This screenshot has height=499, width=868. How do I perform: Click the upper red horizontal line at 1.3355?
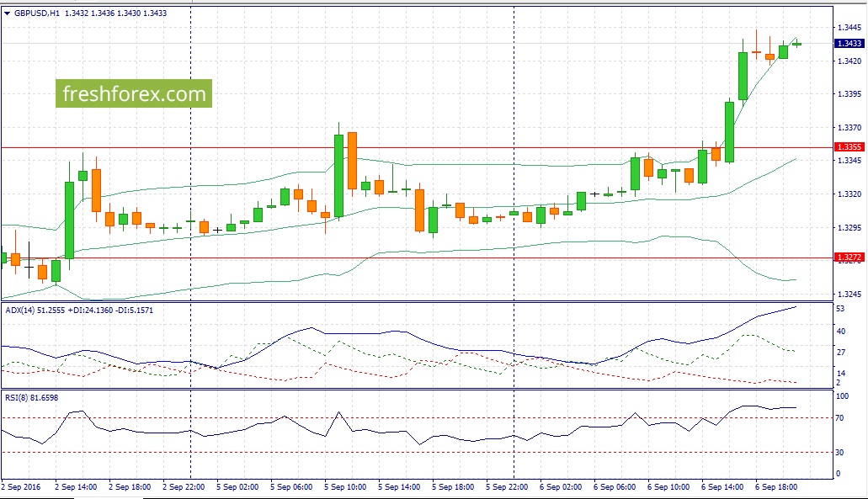(x=417, y=148)
